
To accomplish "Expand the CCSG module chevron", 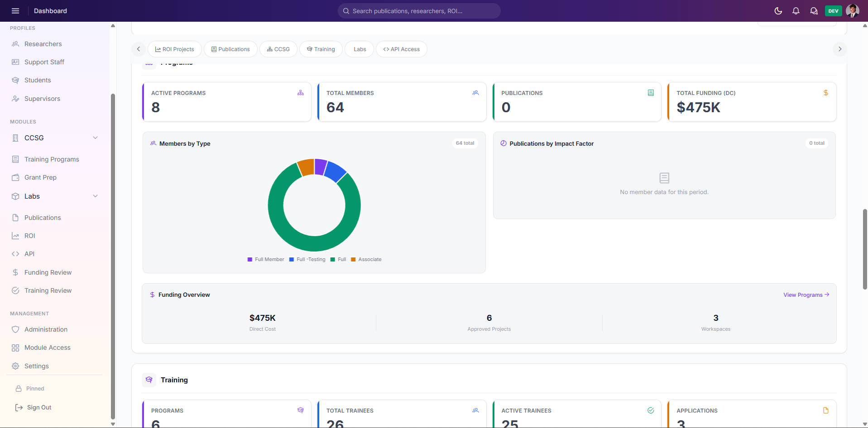I will pos(95,138).
